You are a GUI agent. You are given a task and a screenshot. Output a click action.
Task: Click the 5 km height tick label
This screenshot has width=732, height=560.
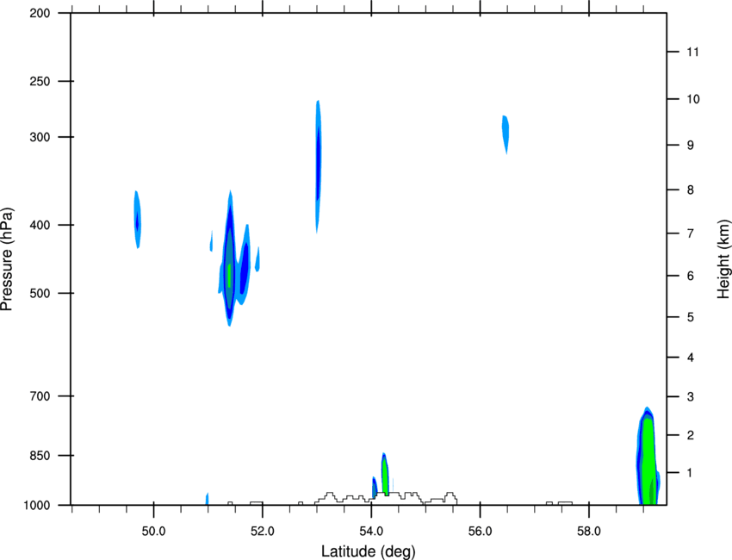pos(691,317)
